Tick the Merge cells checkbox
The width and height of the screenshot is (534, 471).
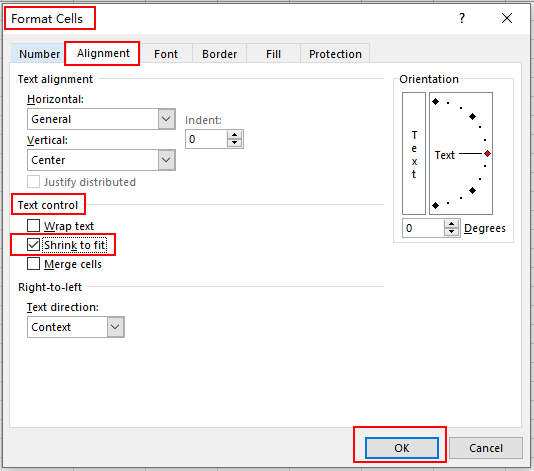click(x=33, y=264)
